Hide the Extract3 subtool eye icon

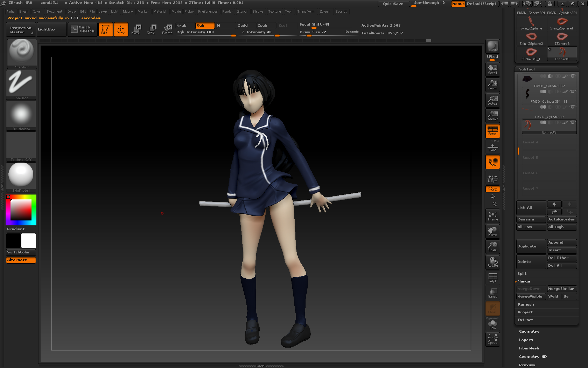572,122
